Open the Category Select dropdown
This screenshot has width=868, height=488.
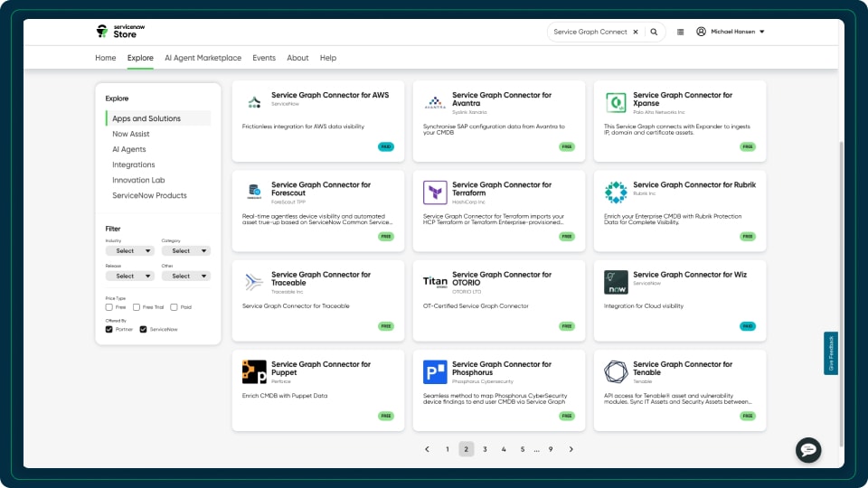pyautogui.click(x=186, y=250)
